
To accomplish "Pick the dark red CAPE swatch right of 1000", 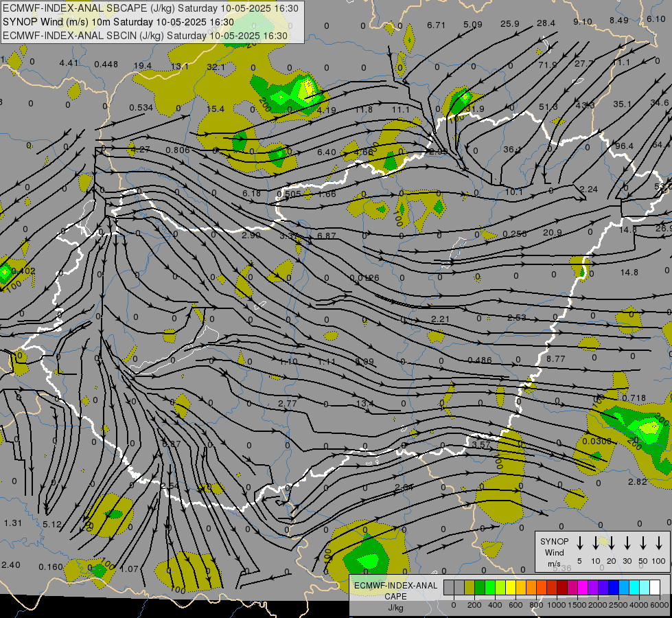I will (x=562, y=587).
